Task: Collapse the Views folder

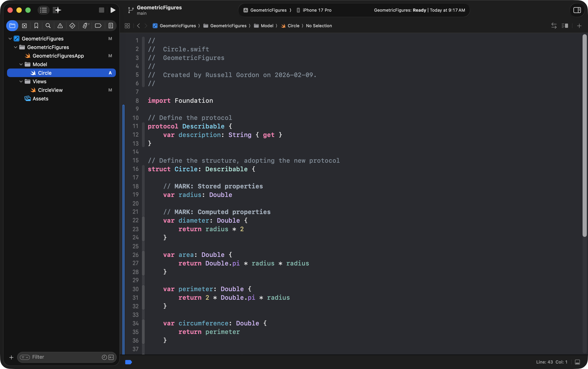Action: [21, 82]
